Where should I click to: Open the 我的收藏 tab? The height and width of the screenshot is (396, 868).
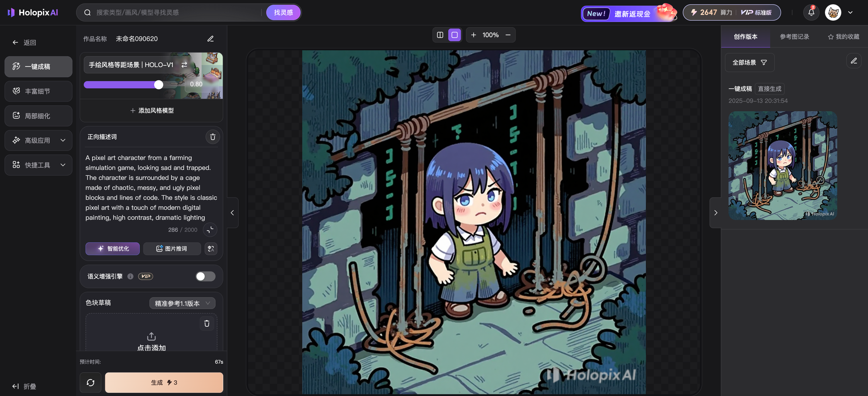[843, 37]
